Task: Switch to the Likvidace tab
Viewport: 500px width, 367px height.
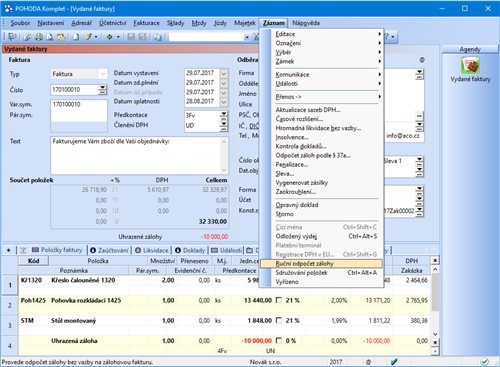Action: (x=152, y=250)
